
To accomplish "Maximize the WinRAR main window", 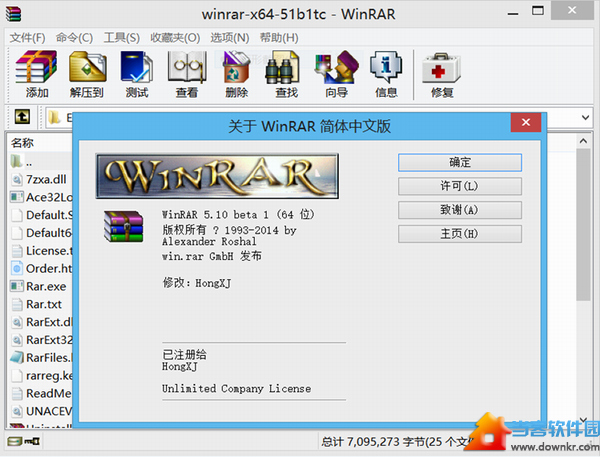I will [x=538, y=11].
